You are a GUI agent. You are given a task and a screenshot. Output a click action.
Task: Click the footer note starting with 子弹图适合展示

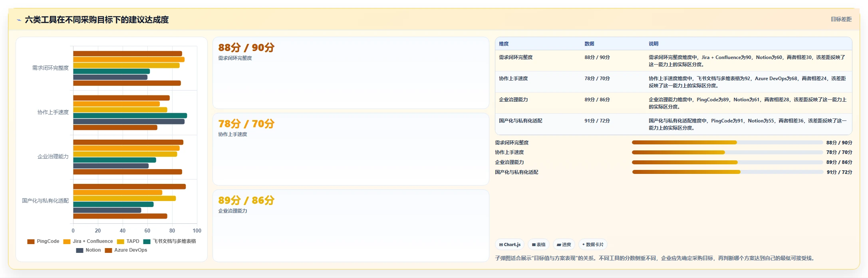click(x=655, y=258)
